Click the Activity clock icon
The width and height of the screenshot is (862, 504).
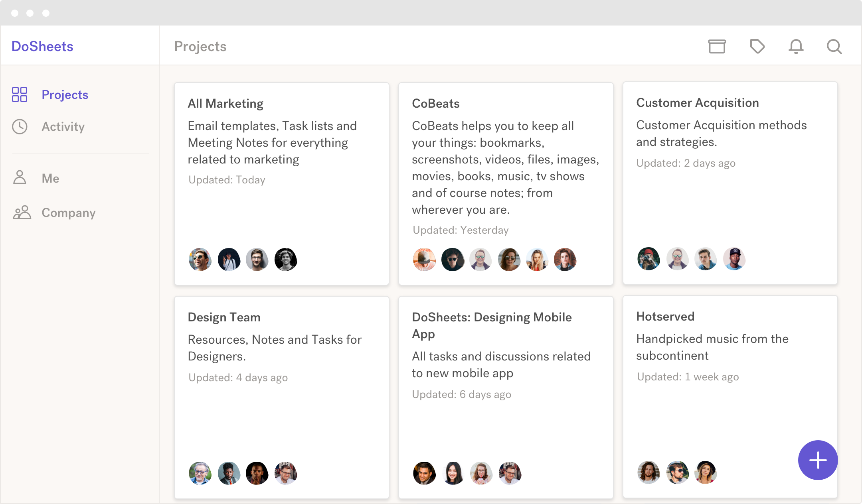[x=20, y=126]
